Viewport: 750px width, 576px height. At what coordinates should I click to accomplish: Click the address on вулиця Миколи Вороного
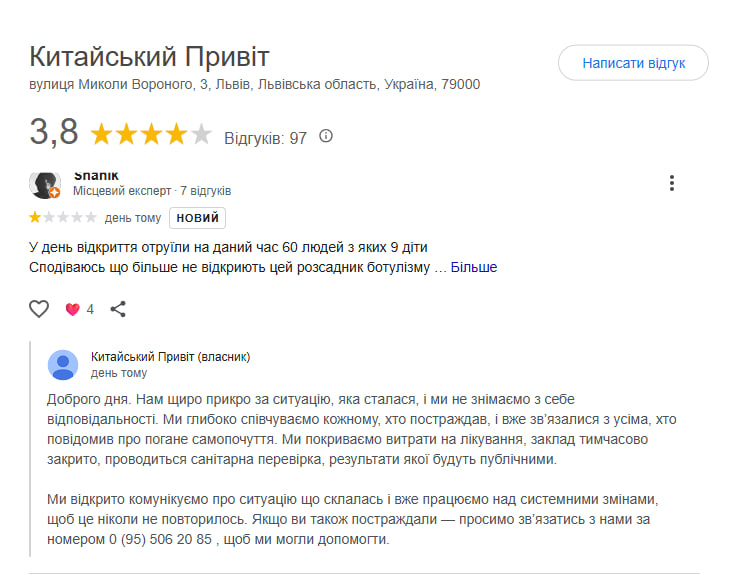pos(255,85)
